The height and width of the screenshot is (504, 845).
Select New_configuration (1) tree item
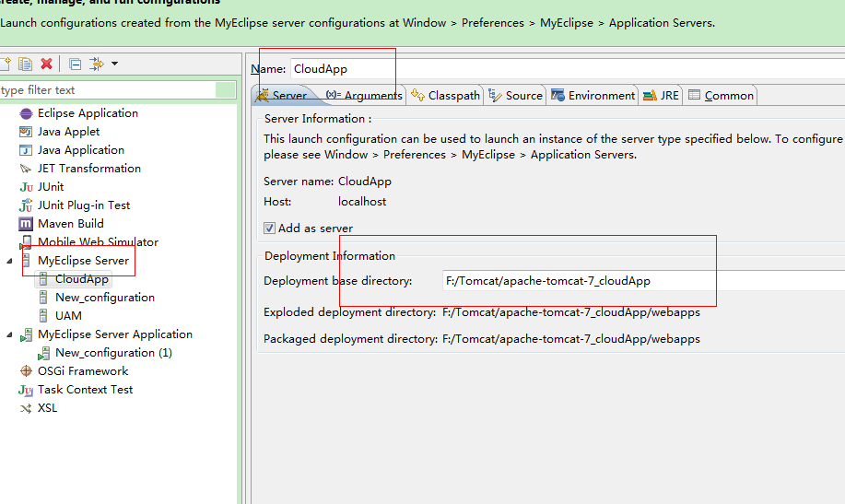tap(113, 353)
